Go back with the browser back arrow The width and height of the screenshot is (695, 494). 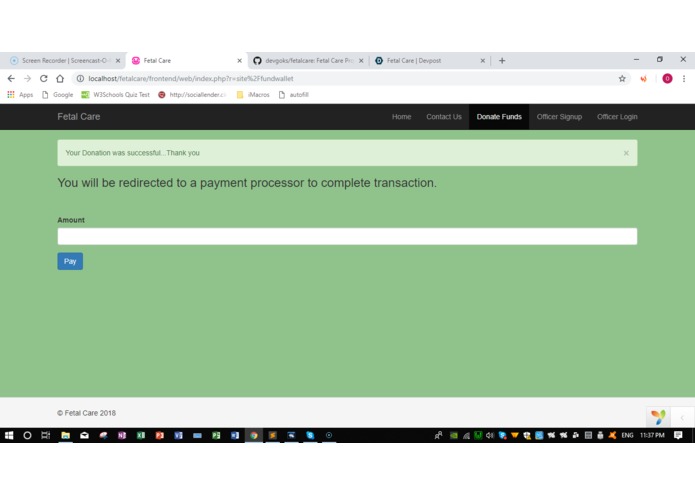click(11, 78)
